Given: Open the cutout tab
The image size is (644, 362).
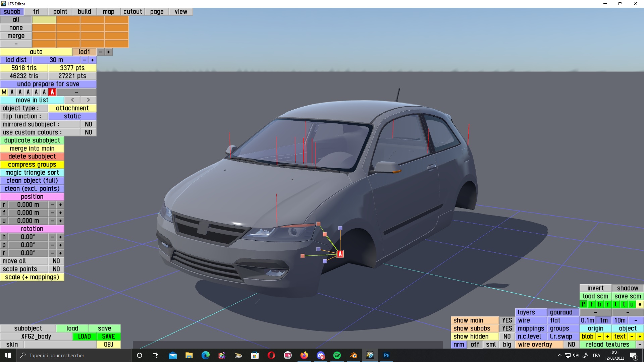Looking at the screenshot, I should pyautogui.click(x=132, y=12).
